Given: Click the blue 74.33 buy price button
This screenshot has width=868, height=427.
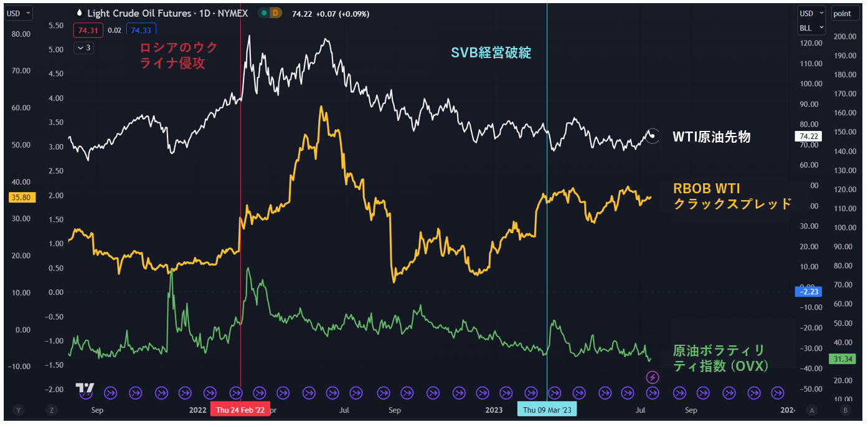Looking at the screenshot, I should point(141,29).
